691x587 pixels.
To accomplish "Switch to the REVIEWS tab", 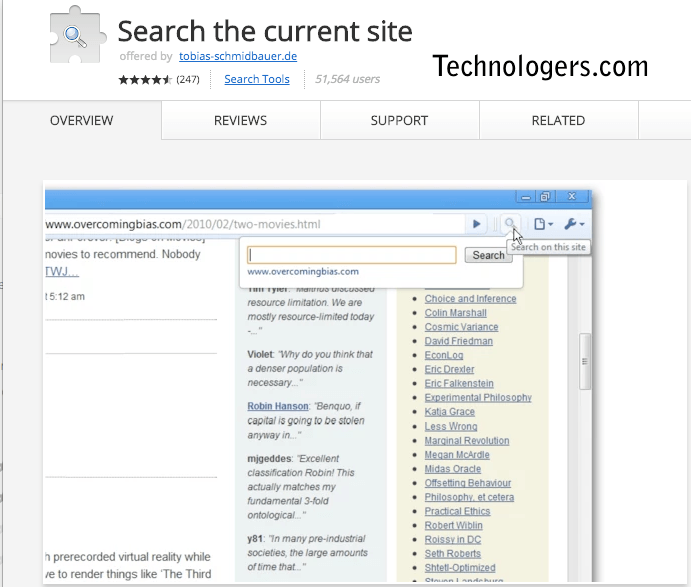I will pos(241,120).
